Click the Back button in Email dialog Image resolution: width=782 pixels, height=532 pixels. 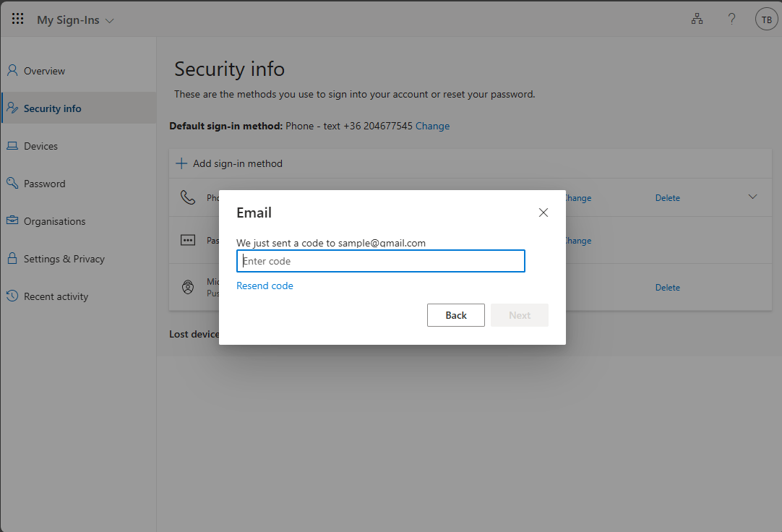coord(455,315)
